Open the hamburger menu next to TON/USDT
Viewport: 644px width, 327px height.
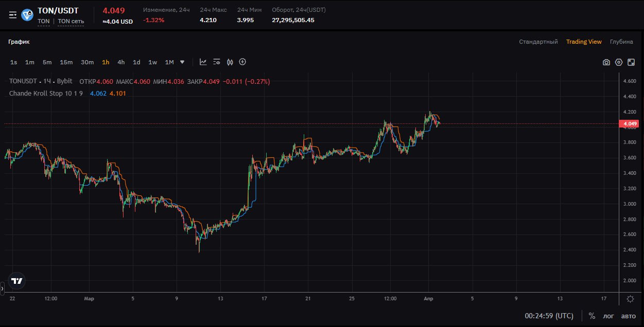13,14
